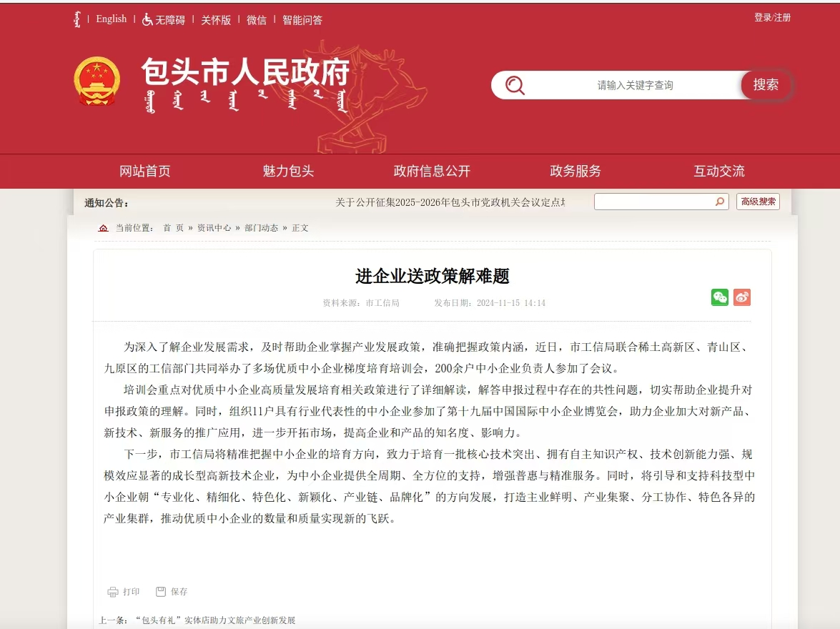Click the printer icon to print article
The height and width of the screenshot is (629, 840).
(x=113, y=592)
